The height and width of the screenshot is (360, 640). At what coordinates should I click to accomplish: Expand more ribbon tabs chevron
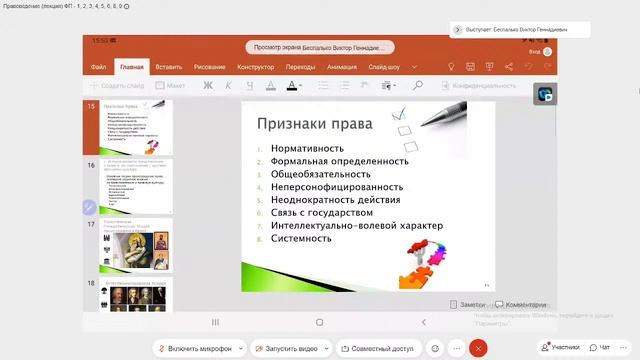coord(414,67)
